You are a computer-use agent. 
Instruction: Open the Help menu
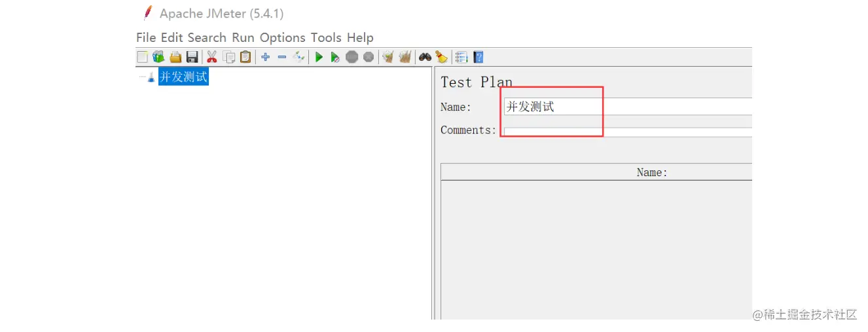coord(360,38)
